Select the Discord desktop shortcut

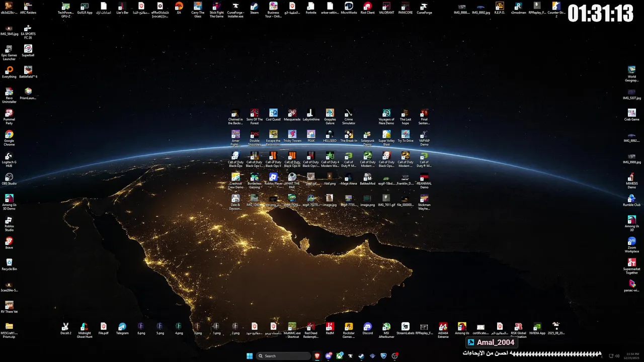coord(368,329)
